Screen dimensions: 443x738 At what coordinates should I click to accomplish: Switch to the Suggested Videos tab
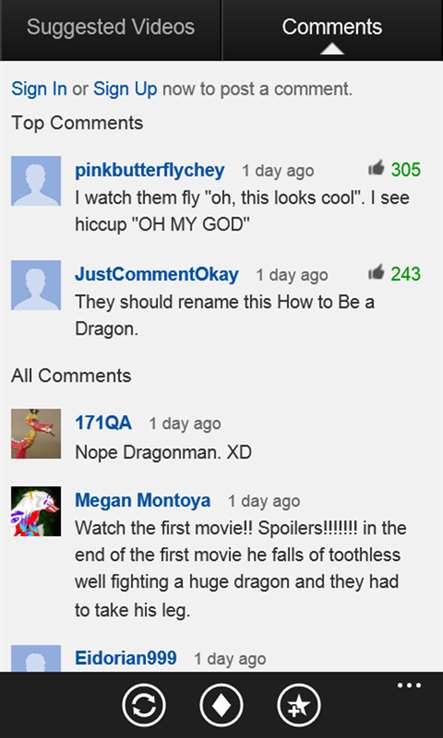tap(111, 27)
